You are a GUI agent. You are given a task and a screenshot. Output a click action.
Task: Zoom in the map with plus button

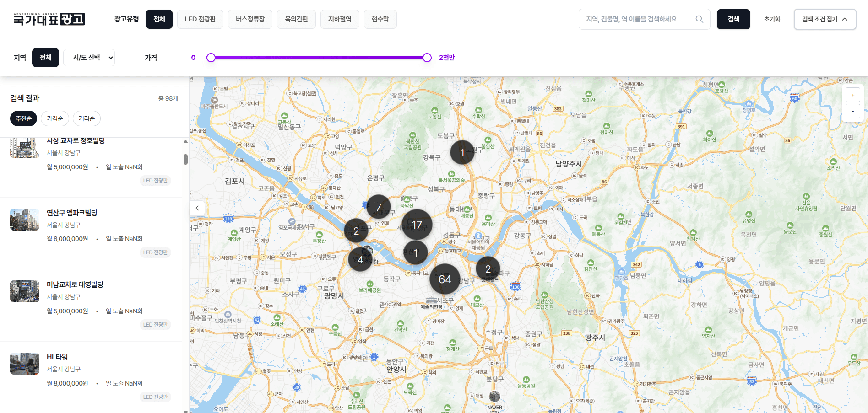[x=852, y=95]
